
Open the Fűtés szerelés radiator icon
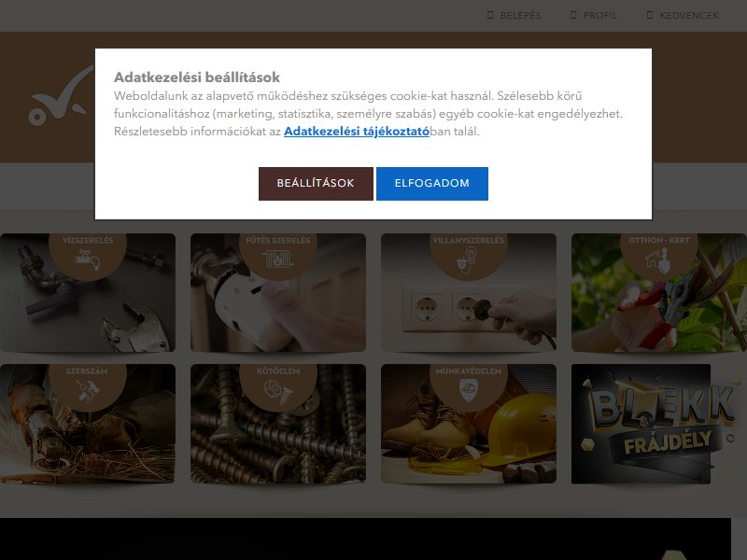(278, 259)
